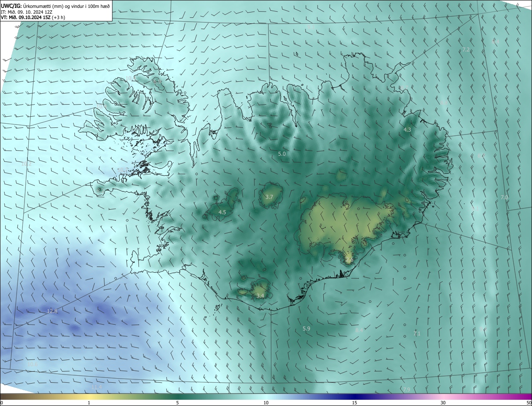Screen dimensions: 532x406
Task: Click the 50 tick on the color scale
Action: click(x=529, y=403)
